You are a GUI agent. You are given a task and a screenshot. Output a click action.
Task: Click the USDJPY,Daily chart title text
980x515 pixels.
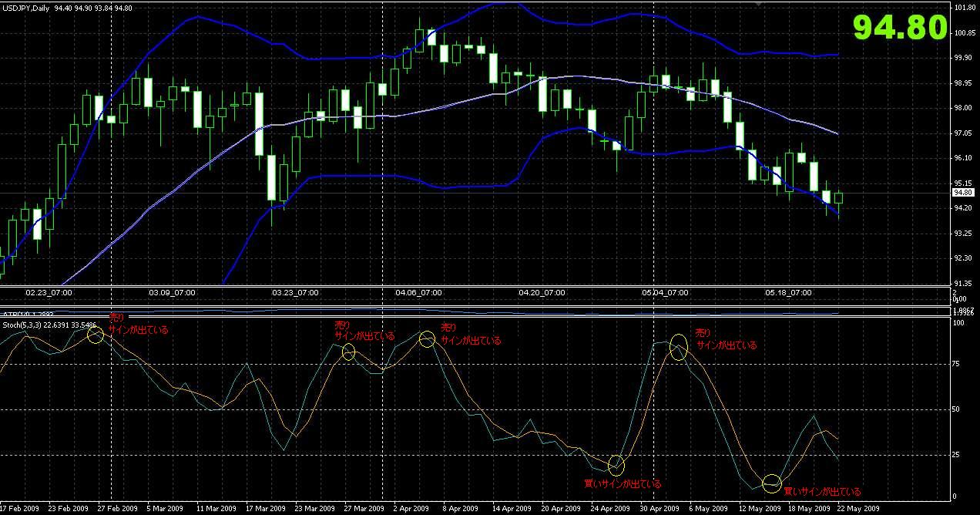pos(26,8)
